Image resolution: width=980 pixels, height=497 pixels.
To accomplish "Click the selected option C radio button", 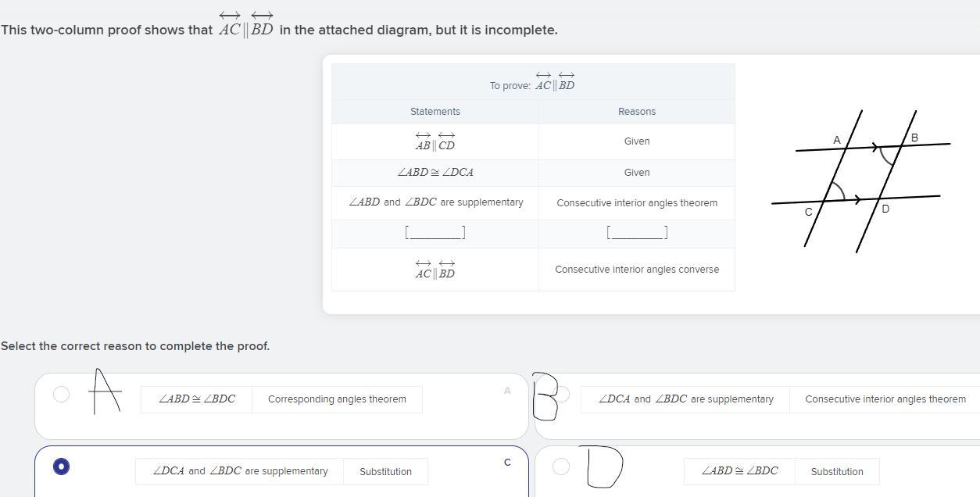I will tap(61, 467).
